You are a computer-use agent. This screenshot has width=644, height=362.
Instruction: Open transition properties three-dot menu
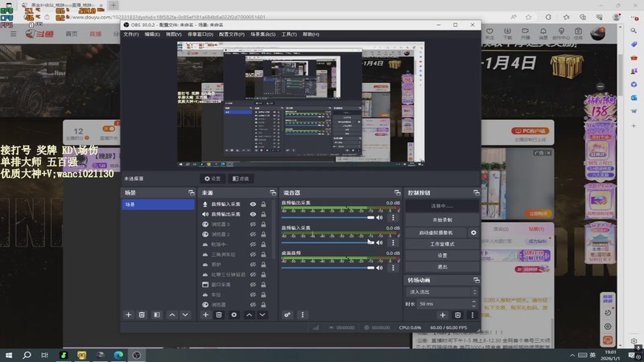click(473, 315)
